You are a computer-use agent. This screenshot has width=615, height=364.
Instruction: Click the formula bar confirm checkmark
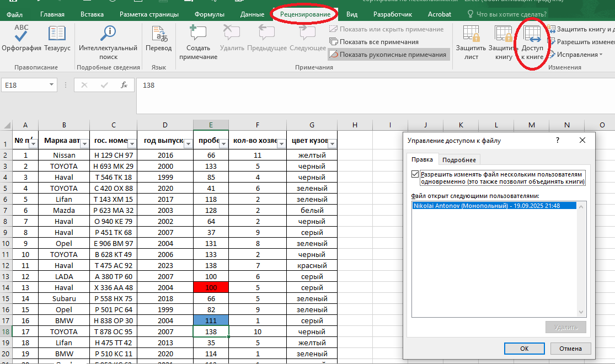(104, 85)
